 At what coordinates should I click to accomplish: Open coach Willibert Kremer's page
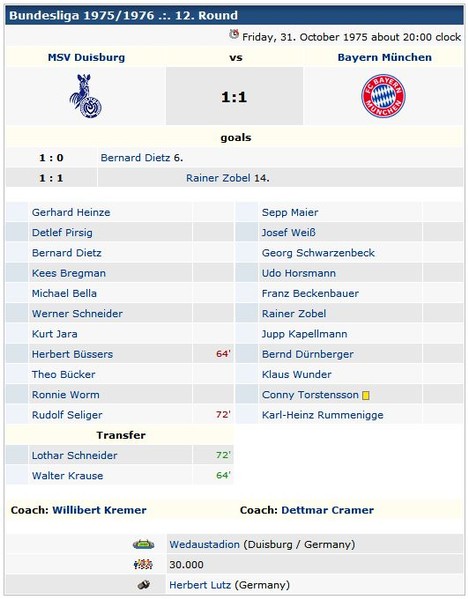tap(99, 510)
